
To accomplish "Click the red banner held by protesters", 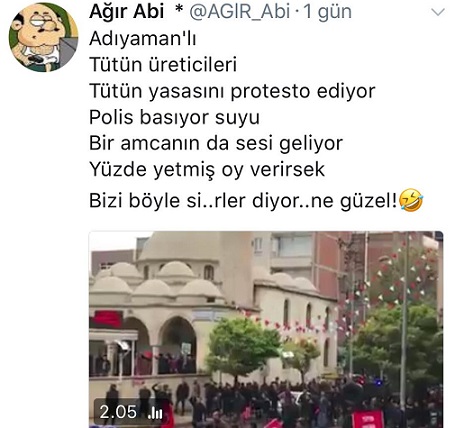I will [368, 419].
